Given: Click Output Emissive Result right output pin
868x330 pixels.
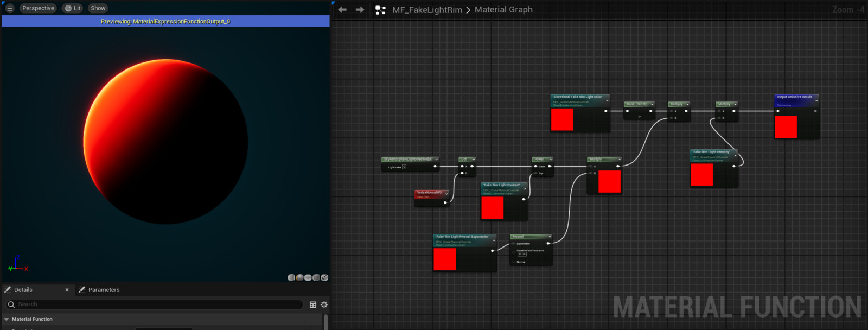Looking at the screenshot, I should (815, 111).
